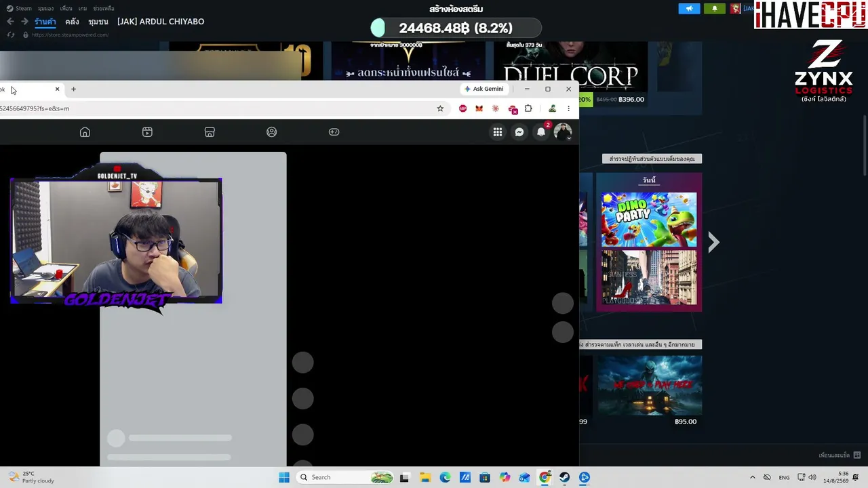Open Steam menu in Steam window

[19, 9]
